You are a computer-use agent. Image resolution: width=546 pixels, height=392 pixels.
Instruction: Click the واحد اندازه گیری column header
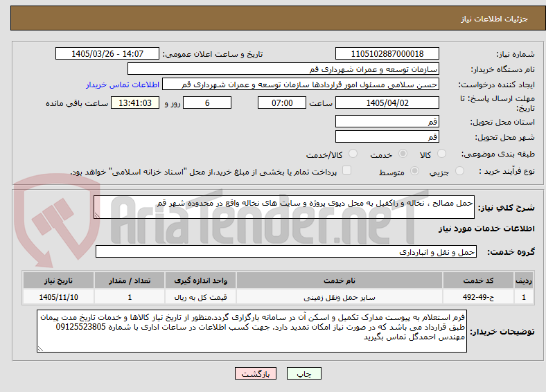[200, 280]
